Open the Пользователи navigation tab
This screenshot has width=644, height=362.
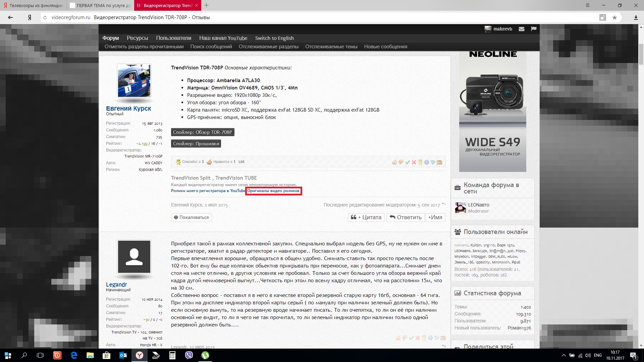pos(173,38)
